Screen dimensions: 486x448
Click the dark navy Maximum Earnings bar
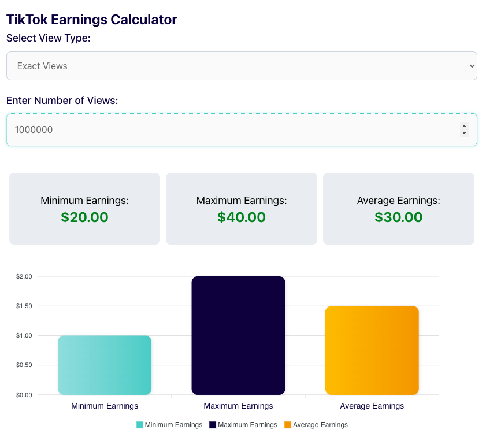tap(238, 335)
